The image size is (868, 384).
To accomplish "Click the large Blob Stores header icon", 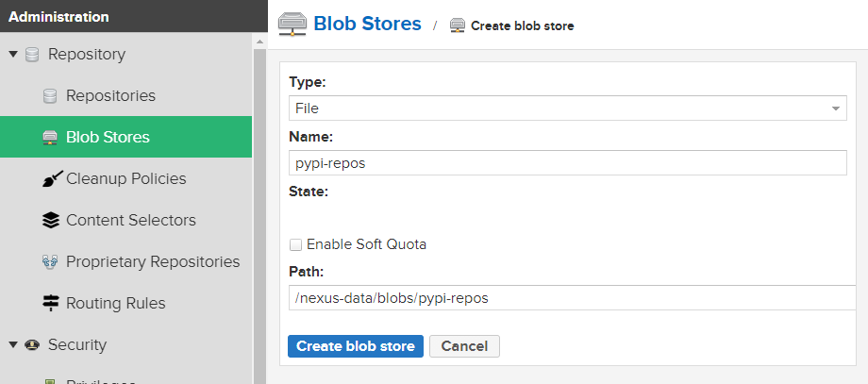I will [x=292, y=25].
